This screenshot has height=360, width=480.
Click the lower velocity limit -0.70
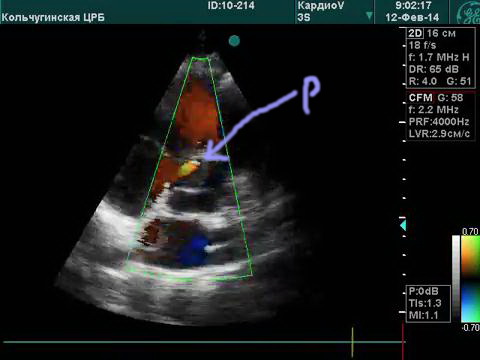coord(470,327)
